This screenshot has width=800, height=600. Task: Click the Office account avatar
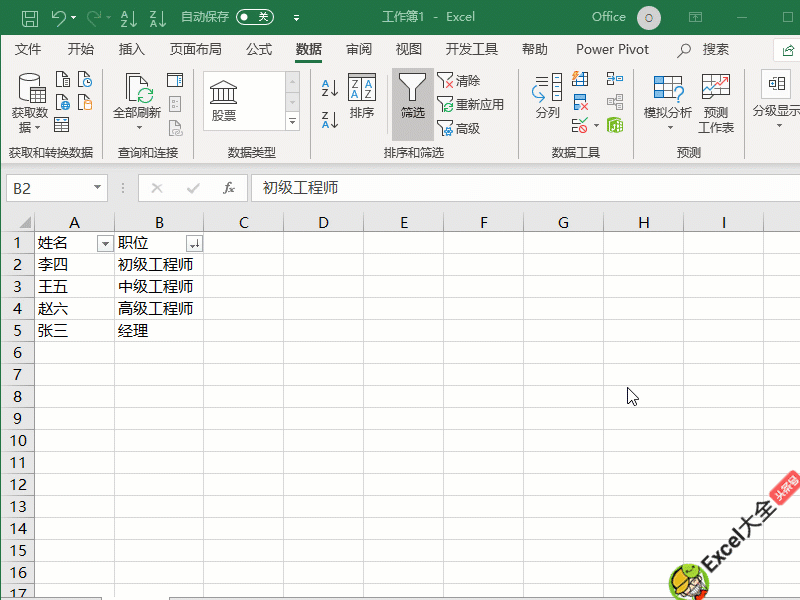click(x=648, y=18)
